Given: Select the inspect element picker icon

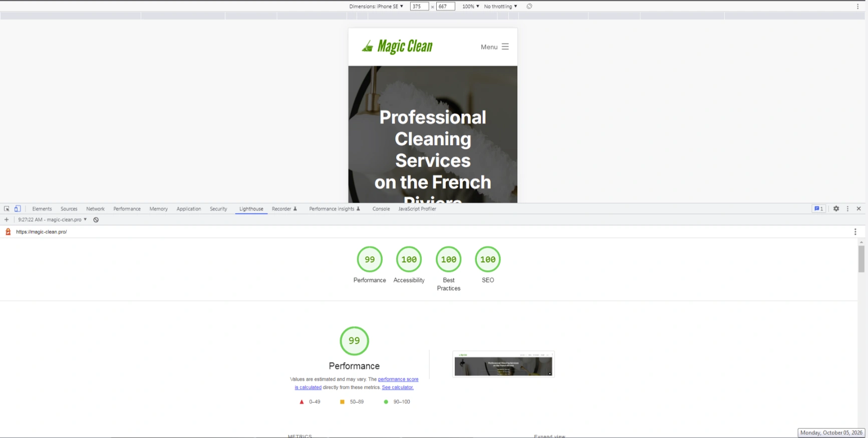Looking at the screenshot, I should coord(7,209).
